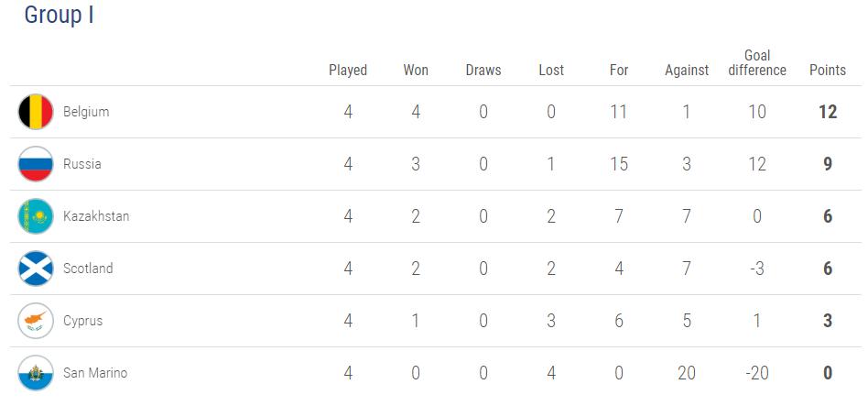Image resolution: width=868 pixels, height=406 pixels.
Task: Click Belgium's 12 points value
Action: click(828, 112)
